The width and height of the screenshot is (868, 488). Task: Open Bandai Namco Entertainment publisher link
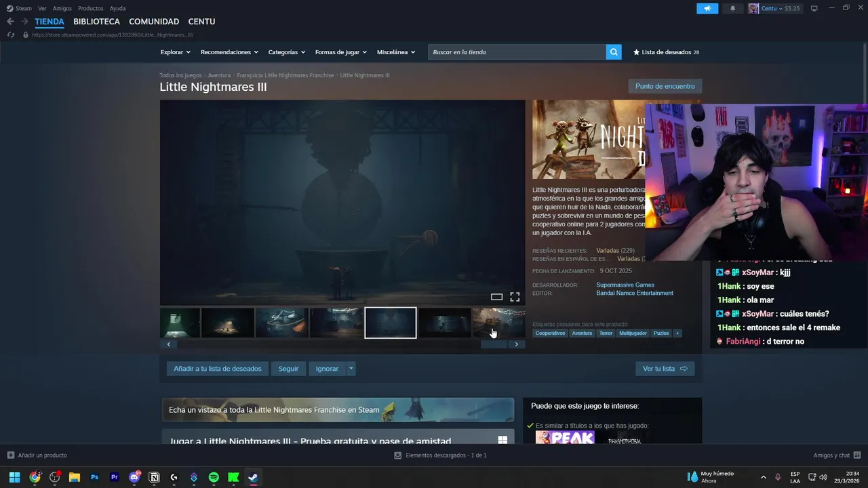click(635, 293)
